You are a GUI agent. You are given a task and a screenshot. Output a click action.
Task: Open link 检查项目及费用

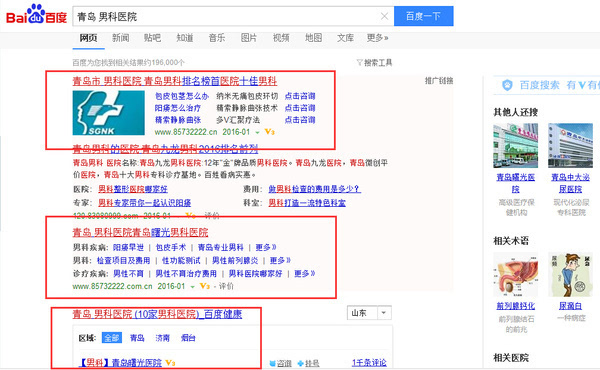123,261
